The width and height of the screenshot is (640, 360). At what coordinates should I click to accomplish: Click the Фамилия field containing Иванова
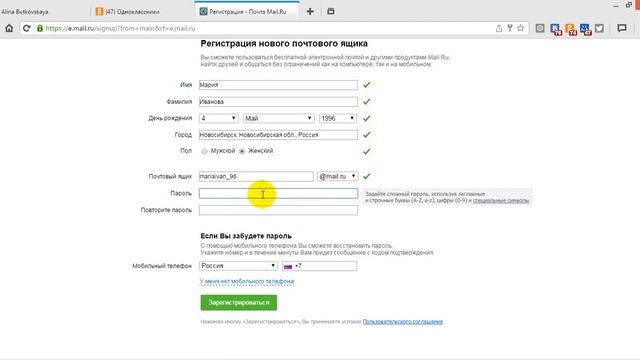click(x=278, y=102)
